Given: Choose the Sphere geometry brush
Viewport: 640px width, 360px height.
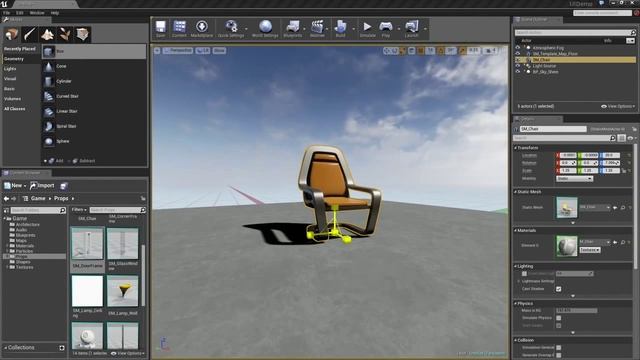Looking at the screenshot, I should [94, 141].
